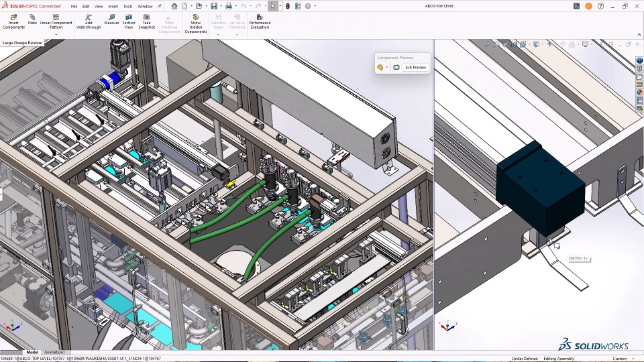Select the Mate tool
This screenshot has width=644, height=362.
point(32,21)
